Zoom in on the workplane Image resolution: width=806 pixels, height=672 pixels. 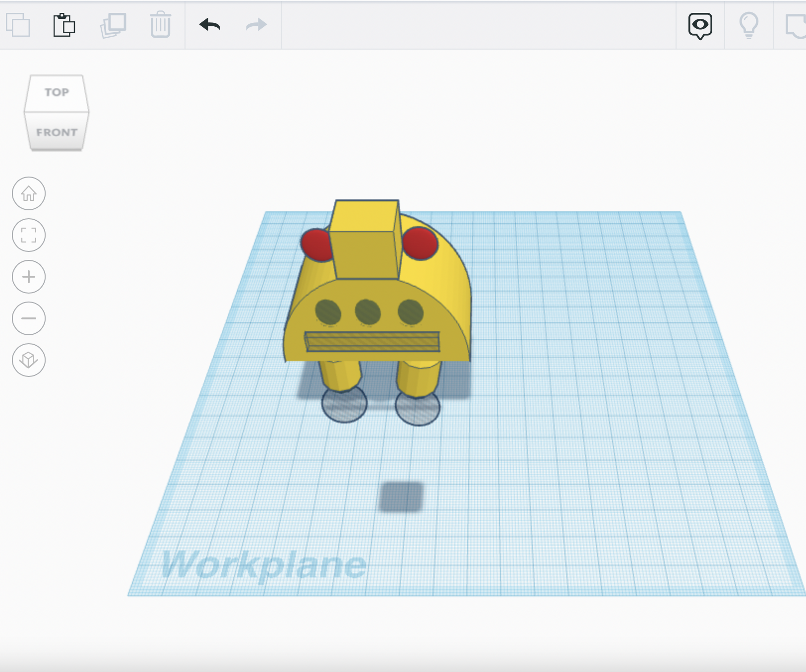(28, 277)
